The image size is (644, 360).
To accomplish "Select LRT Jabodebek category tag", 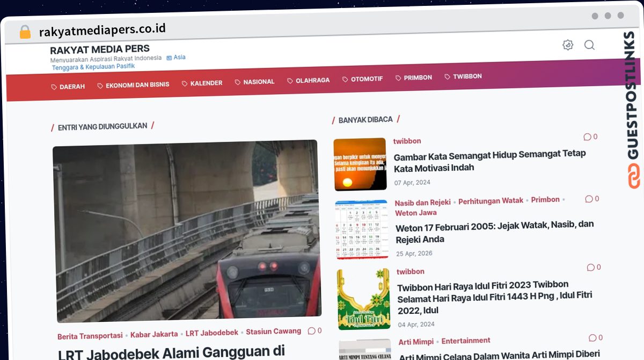I will pyautogui.click(x=212, y=333).
